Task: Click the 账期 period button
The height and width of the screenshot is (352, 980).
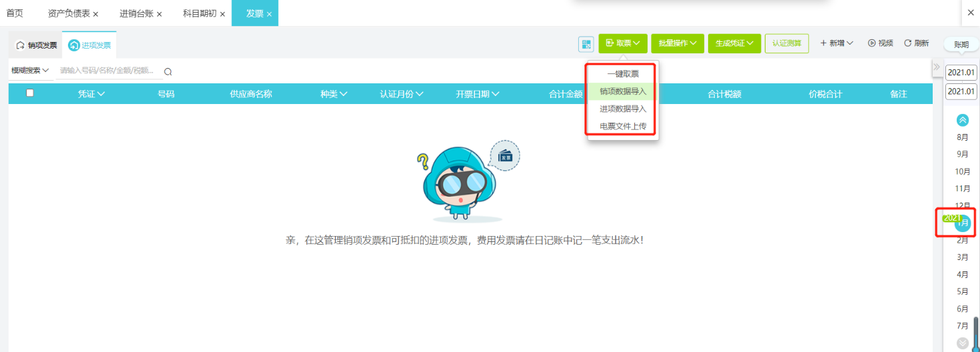Action: click(961, 45)
